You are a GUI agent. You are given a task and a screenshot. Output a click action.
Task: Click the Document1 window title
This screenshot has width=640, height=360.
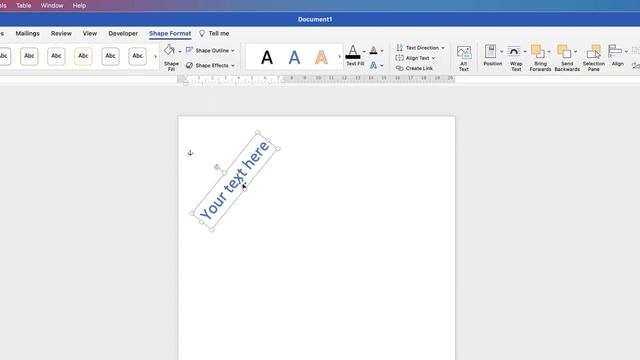point(315,19)
